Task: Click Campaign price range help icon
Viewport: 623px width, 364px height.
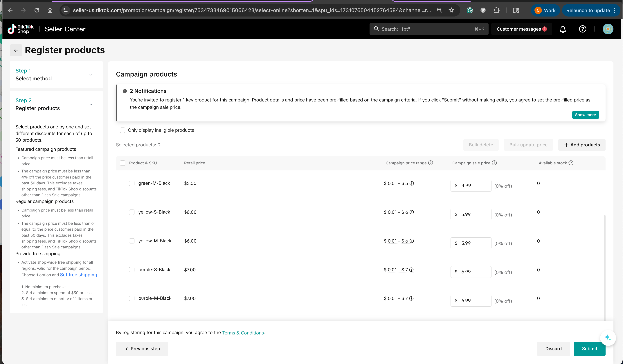Action: coord(430,163)
